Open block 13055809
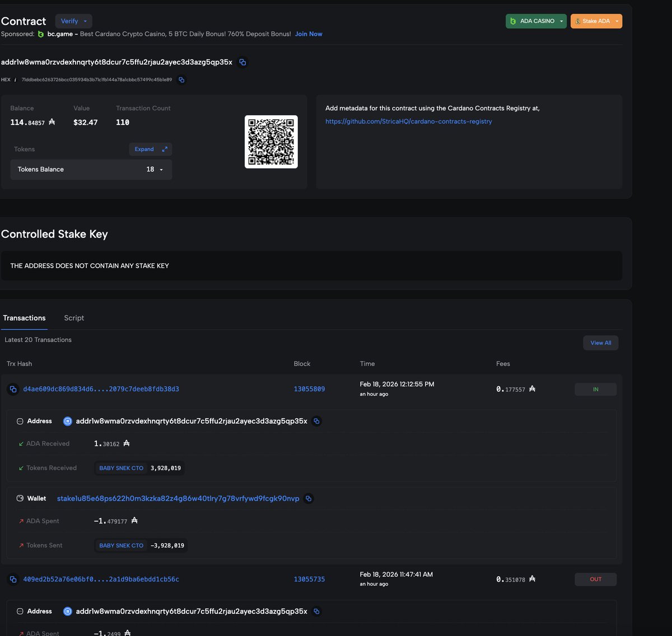Viewport: 672px width, 636px height. (309, 389)
